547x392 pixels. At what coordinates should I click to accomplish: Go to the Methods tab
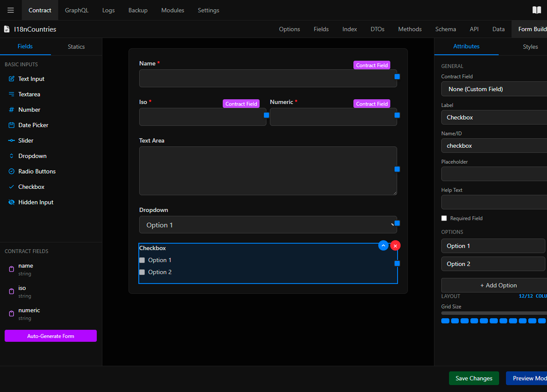point(410,29)
